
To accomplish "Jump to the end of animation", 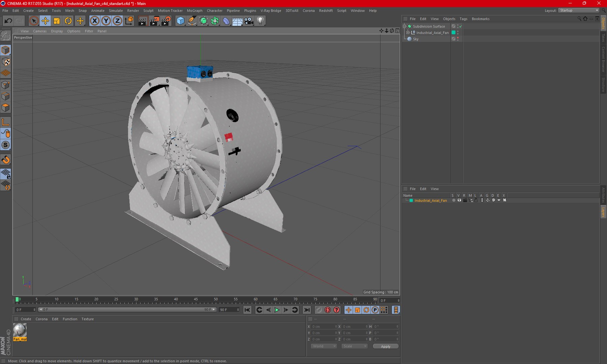I will click(307, 310).
